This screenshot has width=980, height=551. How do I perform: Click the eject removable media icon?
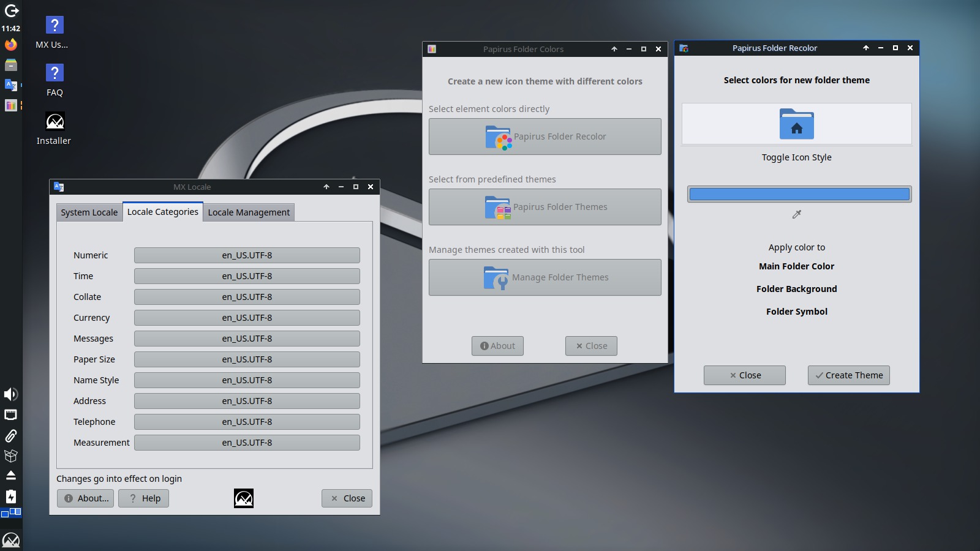(x=11, y=476)
